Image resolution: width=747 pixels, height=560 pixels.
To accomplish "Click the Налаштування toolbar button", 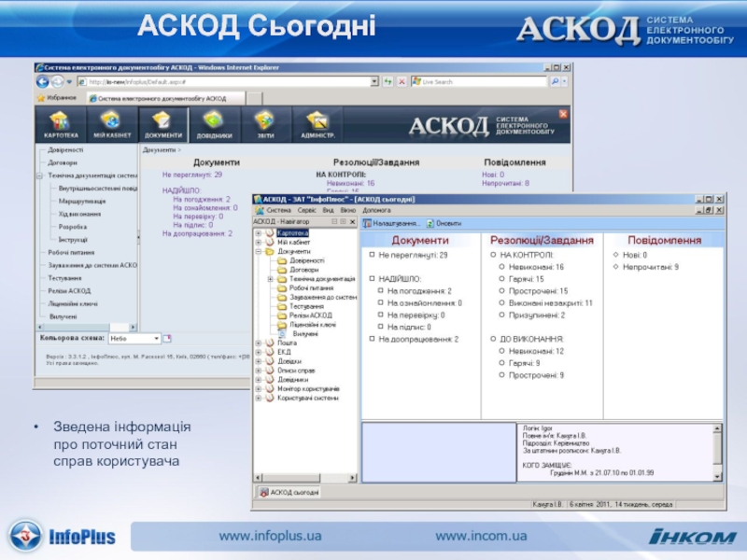I will [390, 223].
